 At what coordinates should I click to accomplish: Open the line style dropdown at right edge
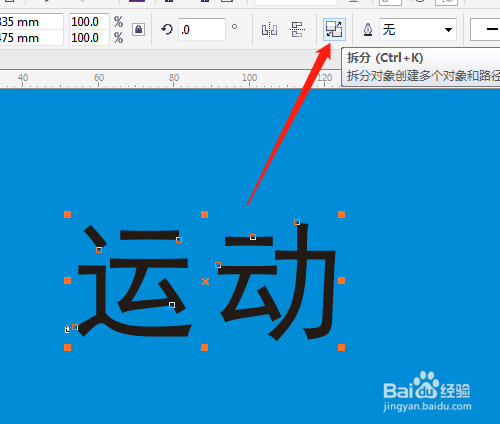point(485,30)
